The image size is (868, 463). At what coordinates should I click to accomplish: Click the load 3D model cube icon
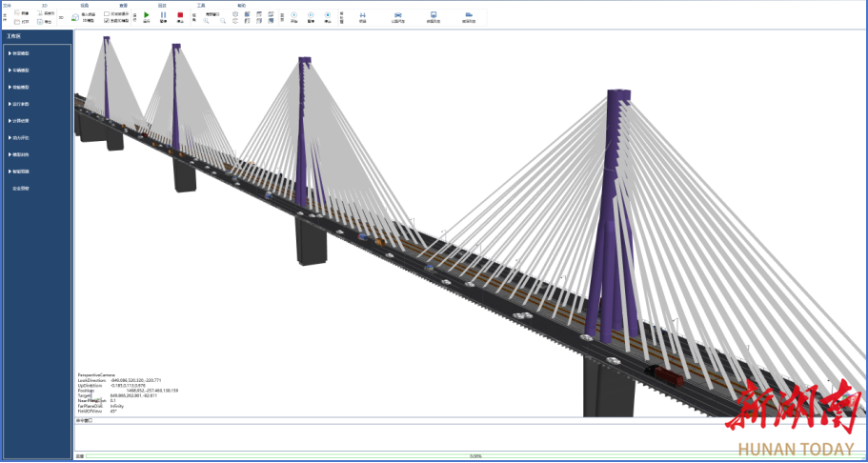click(75, 16)
